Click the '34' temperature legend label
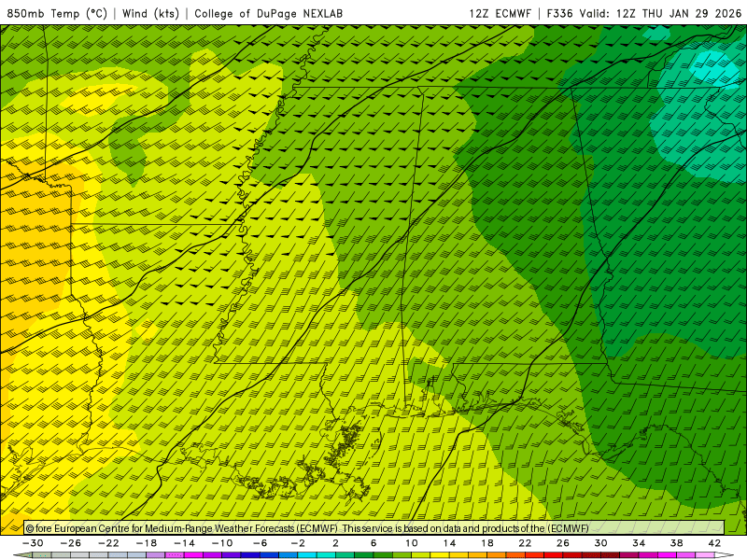747x560 pixels. (x=639, y=543)
